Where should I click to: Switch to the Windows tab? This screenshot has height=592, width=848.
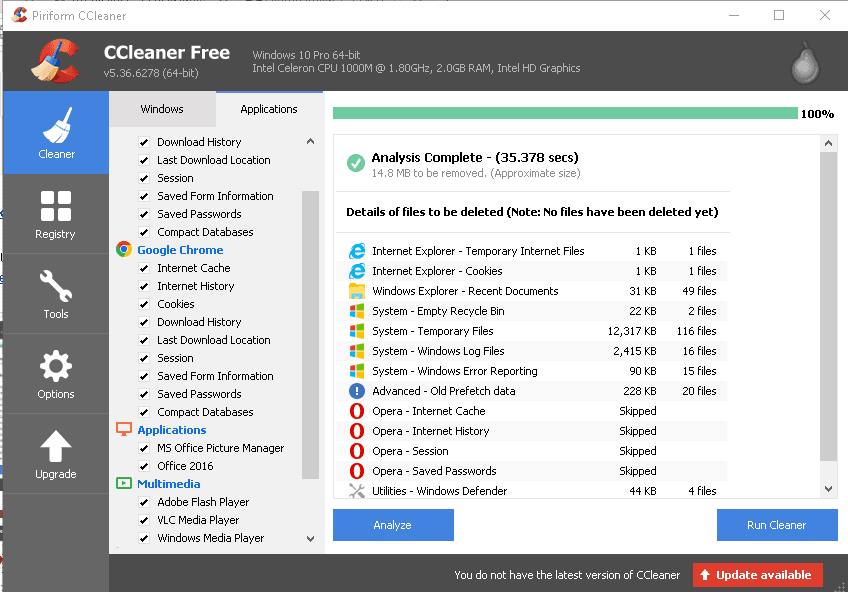tap(162, 108)
